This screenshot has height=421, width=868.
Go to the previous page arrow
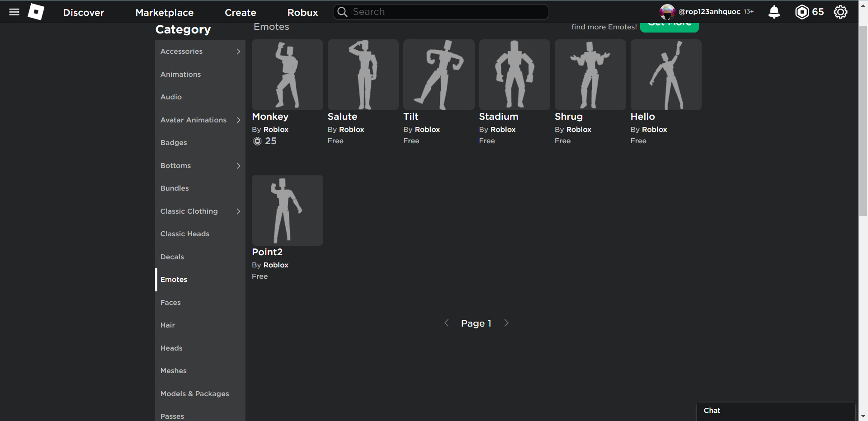point(447,323)
